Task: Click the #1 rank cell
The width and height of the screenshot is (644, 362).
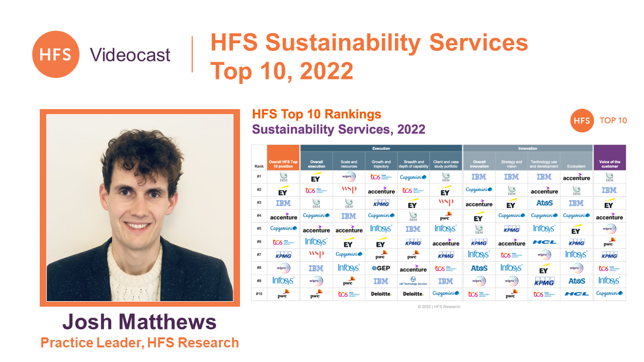Action: click(x=259, y=177)
